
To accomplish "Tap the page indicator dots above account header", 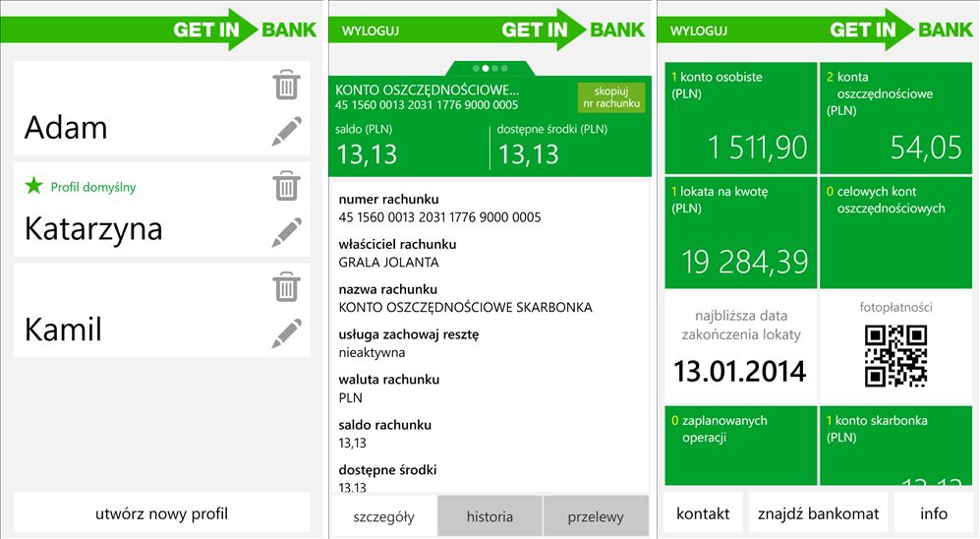I will click(x=490, y=68).
